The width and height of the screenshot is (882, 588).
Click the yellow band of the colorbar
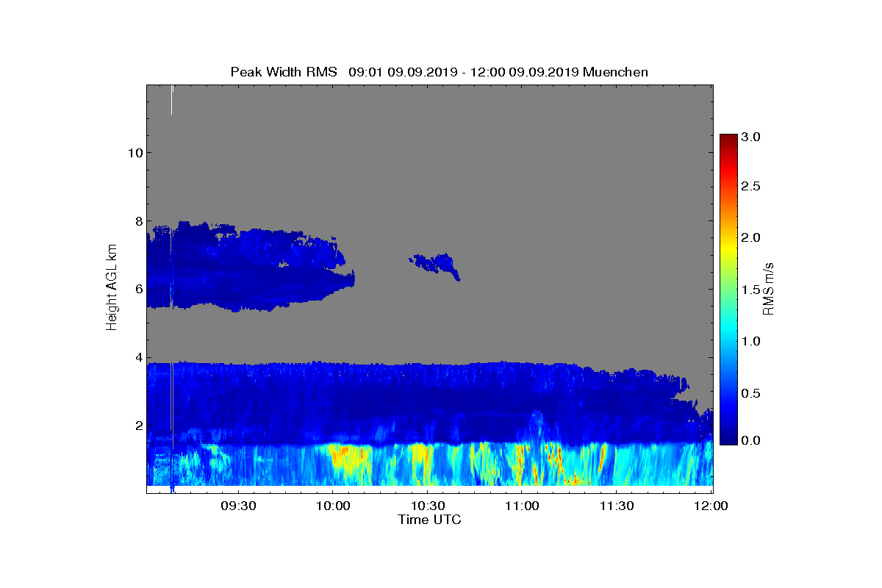tap(728, 248)
